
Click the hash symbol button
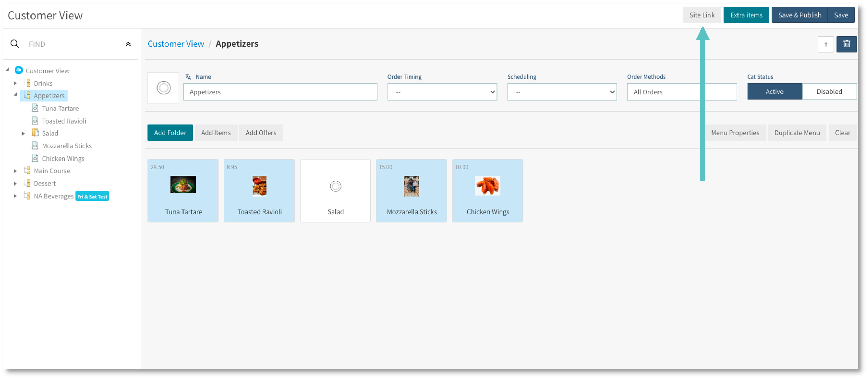825,44
